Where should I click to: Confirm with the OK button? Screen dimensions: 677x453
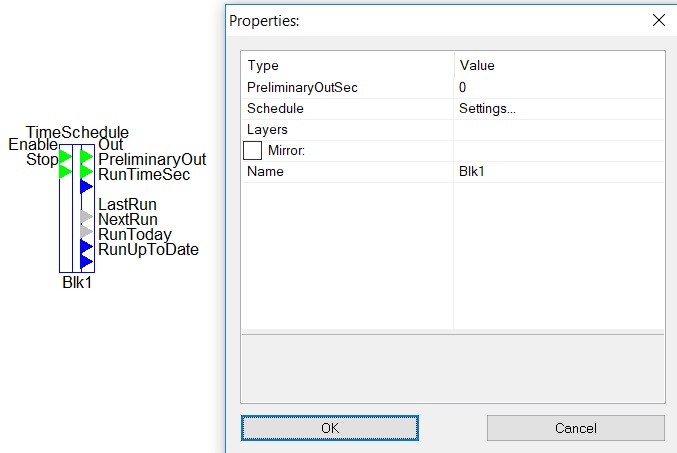pos(330,428)
